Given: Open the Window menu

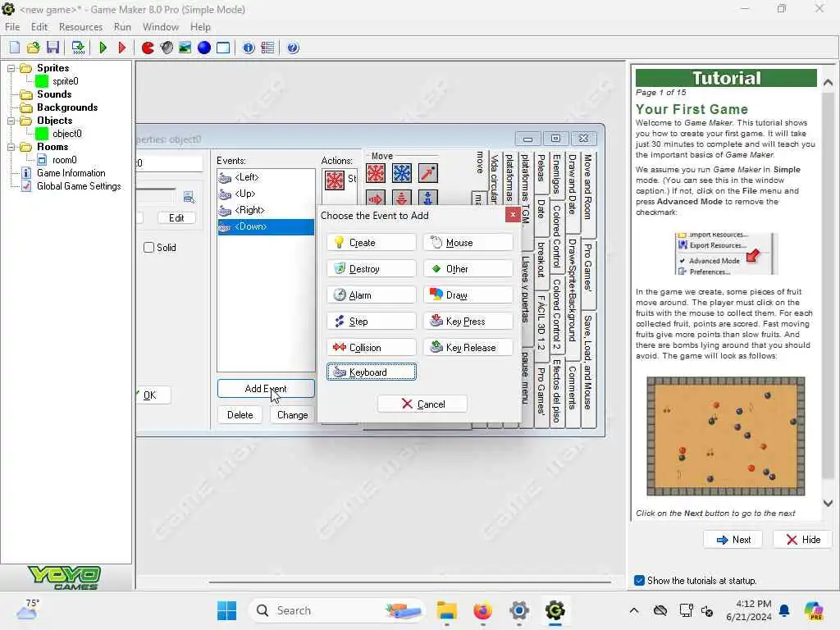Looking at the screenshot, I should (x=161, y=27).
